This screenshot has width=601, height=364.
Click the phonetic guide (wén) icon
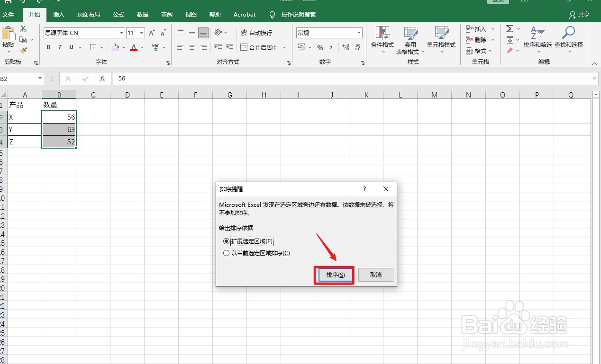[x=155, y=47]
